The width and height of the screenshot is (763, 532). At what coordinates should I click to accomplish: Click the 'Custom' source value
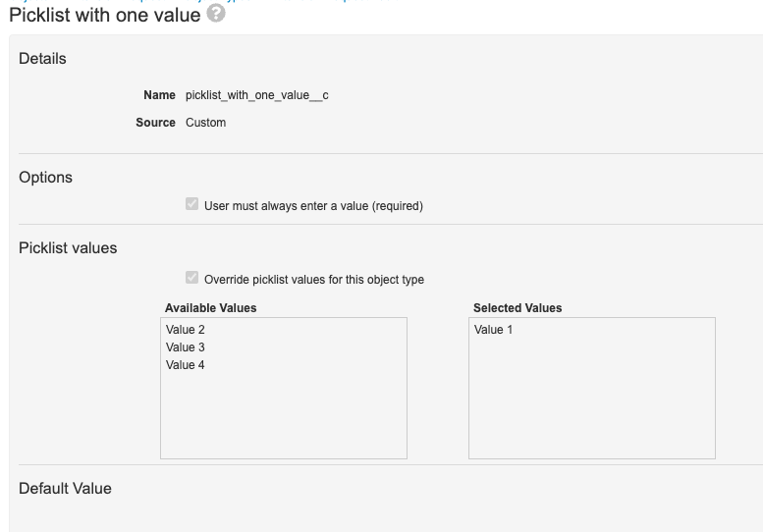205,123
